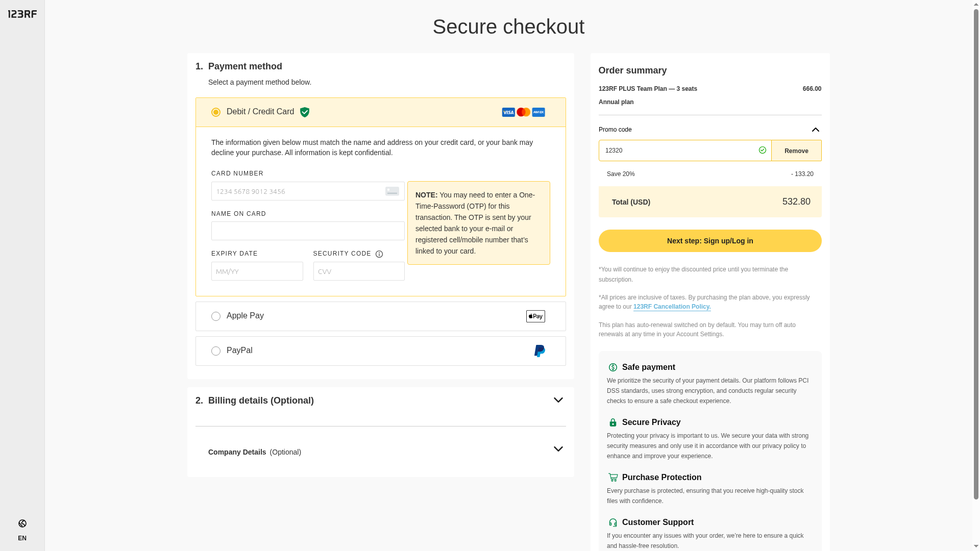Click the language globe icon
Screen dimensions: 980x551
click(22, 523)
